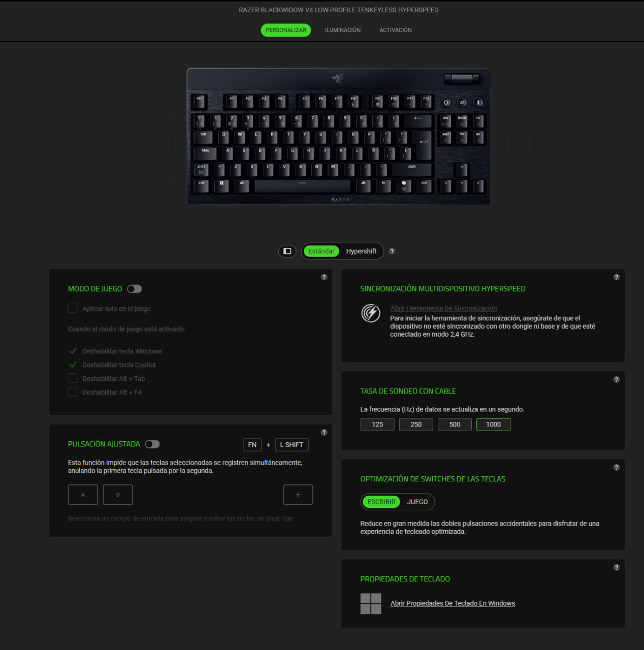Click the sidebar panel toggle icon beside Estándar
Viewport: 644px width, 650px height.
(x=287, y=251)
